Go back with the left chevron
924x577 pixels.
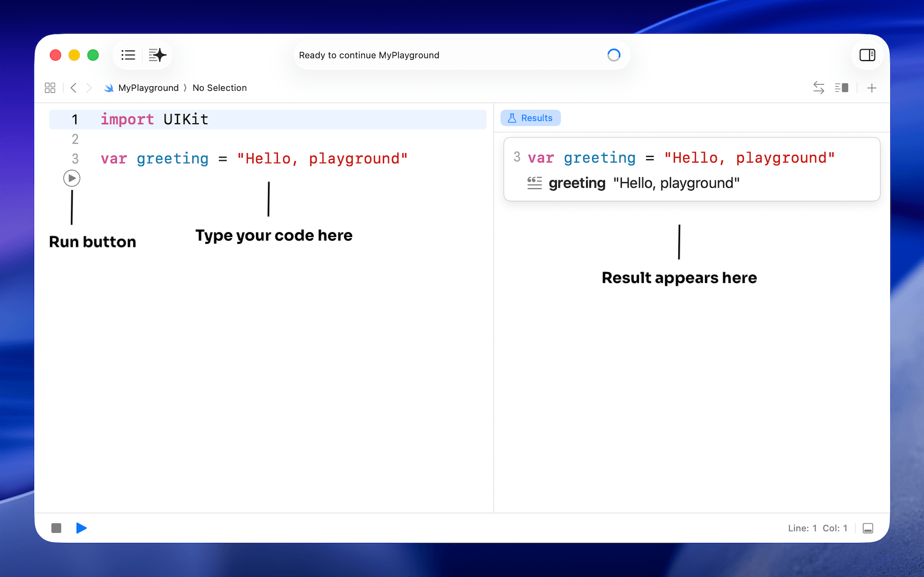click(x=74, y=88)
